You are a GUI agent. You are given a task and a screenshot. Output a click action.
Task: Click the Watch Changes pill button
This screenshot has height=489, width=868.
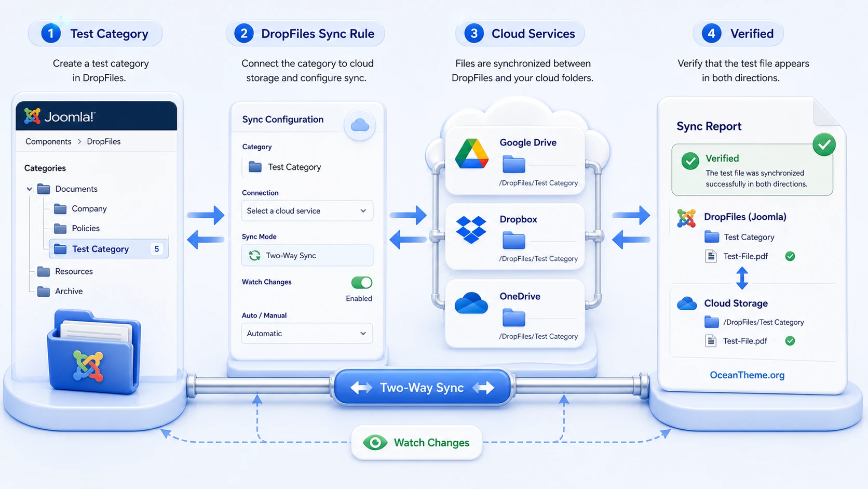coord(417,443)
